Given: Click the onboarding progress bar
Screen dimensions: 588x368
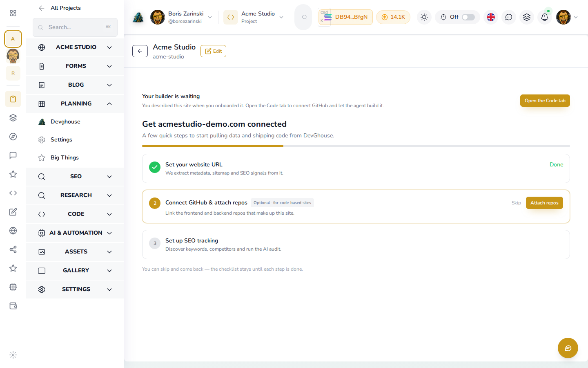Looking at the screenshot, I should (356, 146).
